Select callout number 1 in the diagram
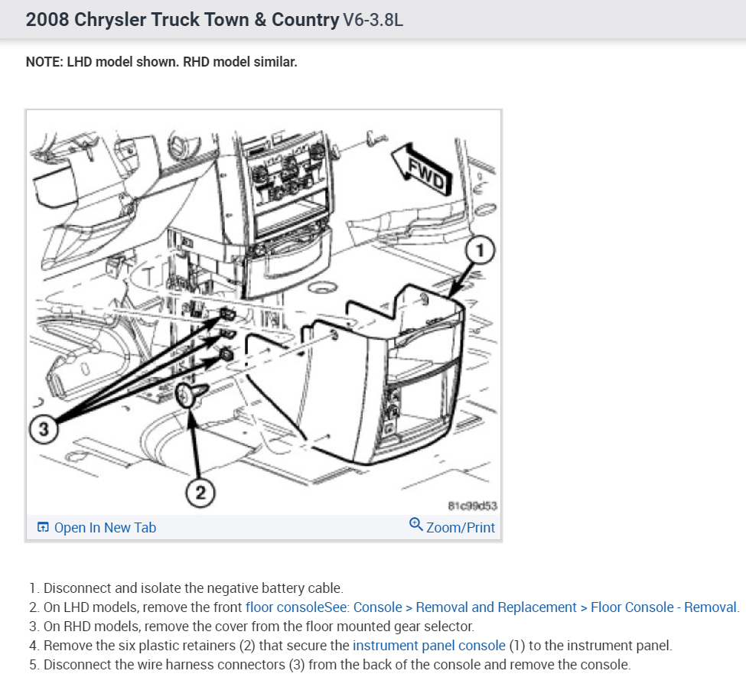 (480, 250)
